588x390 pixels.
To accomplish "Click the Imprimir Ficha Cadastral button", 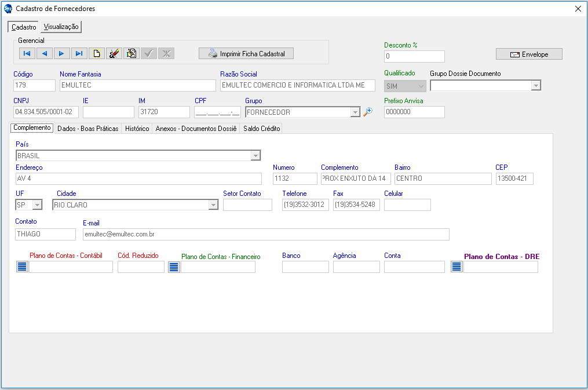I will pyautogui.click(x=246, y=53).
